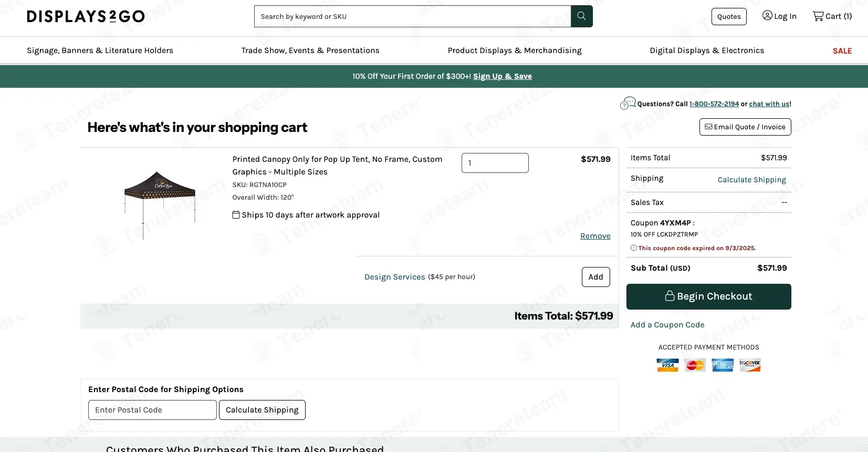Click the chat with us link
This screenshot has width=868, height=452.
(769, 104)
